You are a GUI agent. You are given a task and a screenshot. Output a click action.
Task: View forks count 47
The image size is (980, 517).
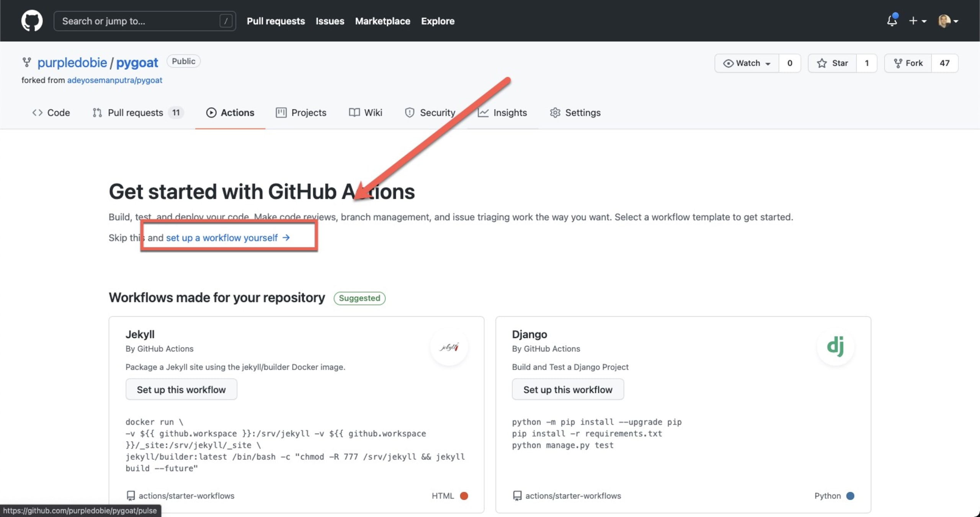click(944, 63)
